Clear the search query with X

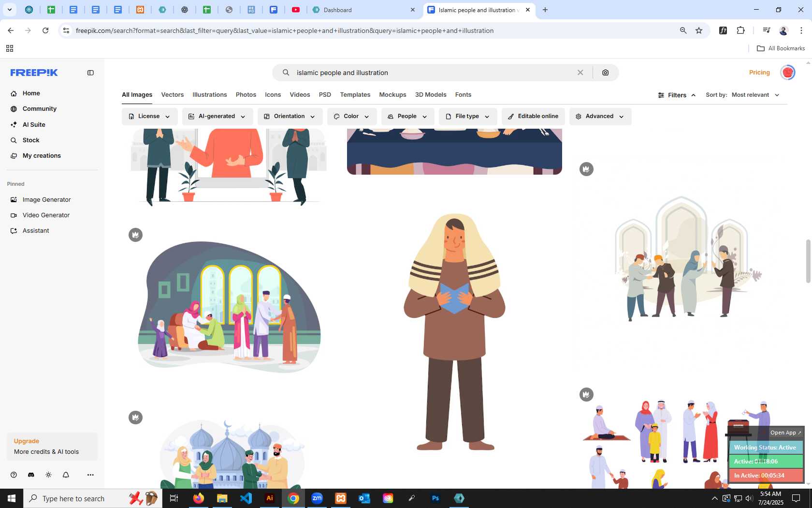[580, 73]
